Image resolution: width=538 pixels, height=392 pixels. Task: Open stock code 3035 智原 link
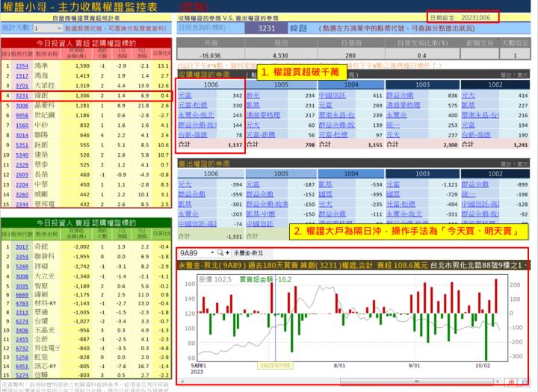[x=22, y=287]
